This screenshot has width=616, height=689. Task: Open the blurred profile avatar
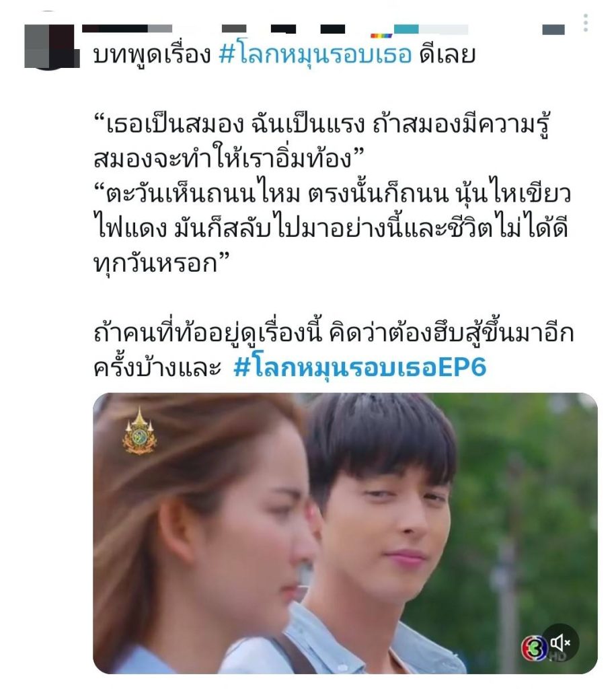coord(51,47)
